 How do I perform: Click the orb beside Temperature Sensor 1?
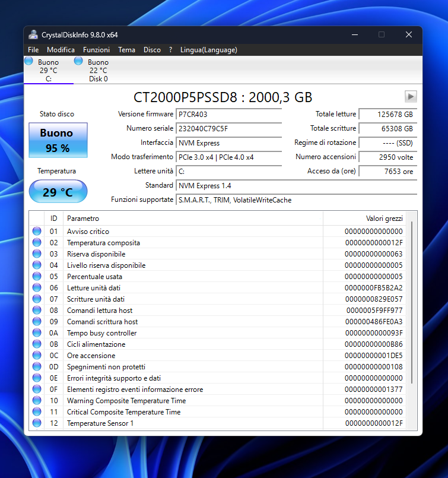click(x=37, y=423)
